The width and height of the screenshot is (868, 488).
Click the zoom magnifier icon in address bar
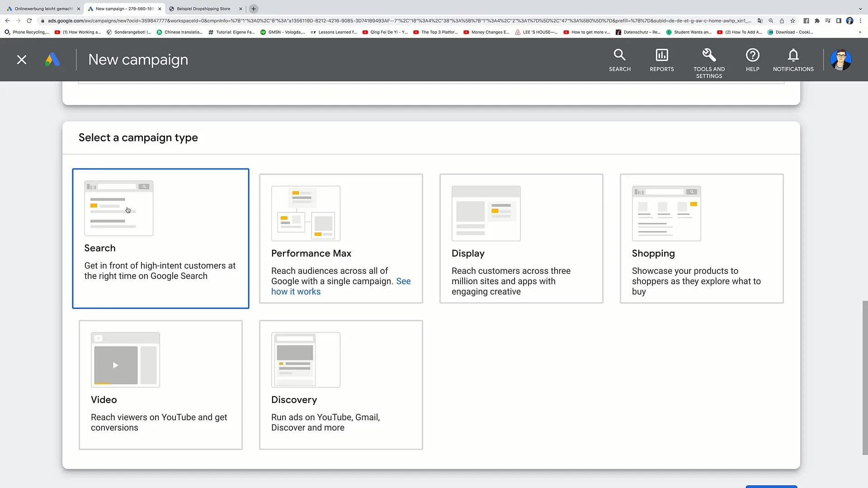pyautogui.click(x=771, y=21)
